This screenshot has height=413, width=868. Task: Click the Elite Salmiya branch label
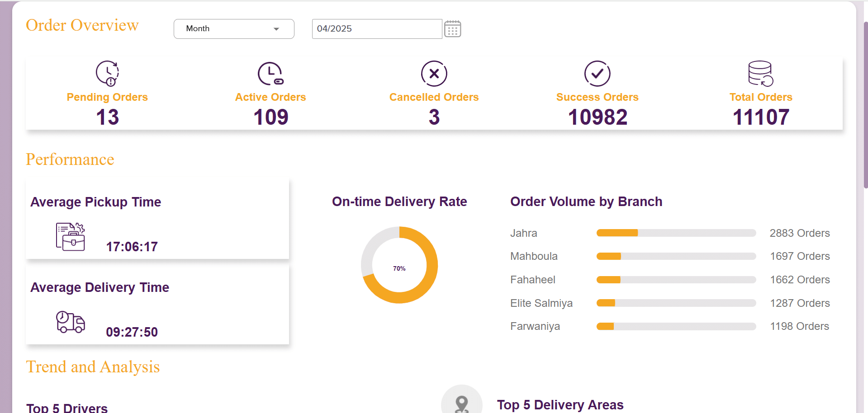coord(541,303)
